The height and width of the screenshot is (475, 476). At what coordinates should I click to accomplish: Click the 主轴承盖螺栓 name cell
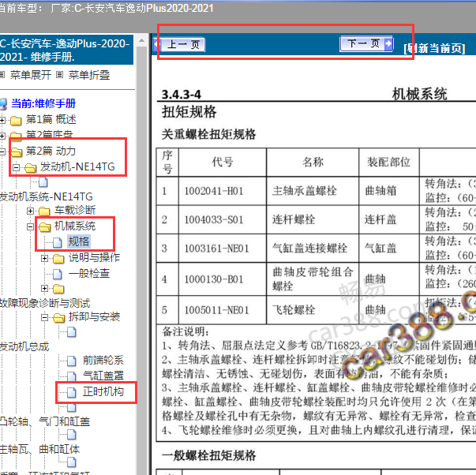pos(304,191)
